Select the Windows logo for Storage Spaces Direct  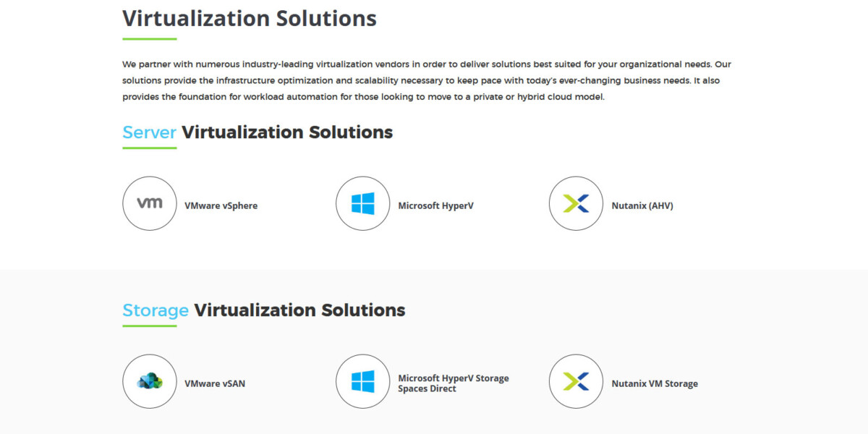(363, 381)
